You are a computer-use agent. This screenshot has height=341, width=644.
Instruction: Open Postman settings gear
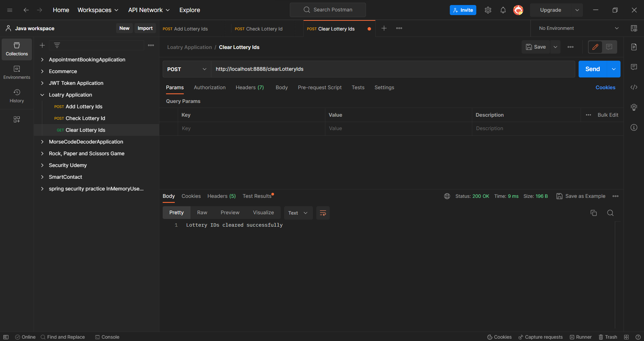488,10
